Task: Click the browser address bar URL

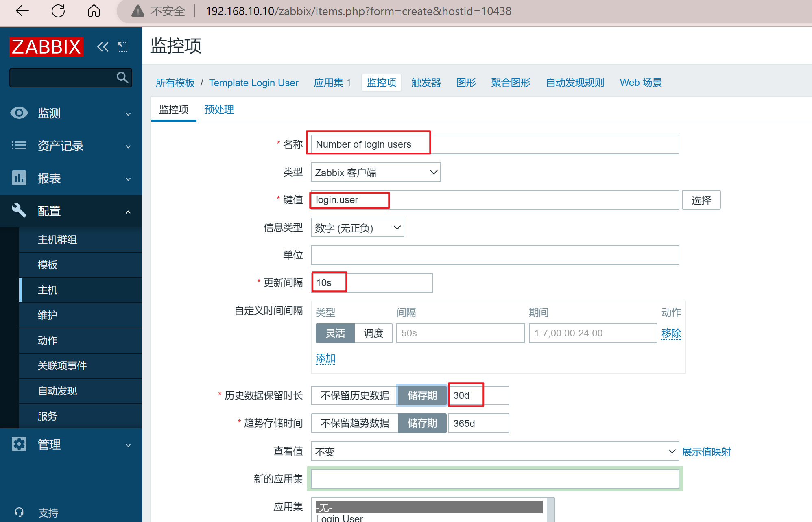Action: point(358,11)
